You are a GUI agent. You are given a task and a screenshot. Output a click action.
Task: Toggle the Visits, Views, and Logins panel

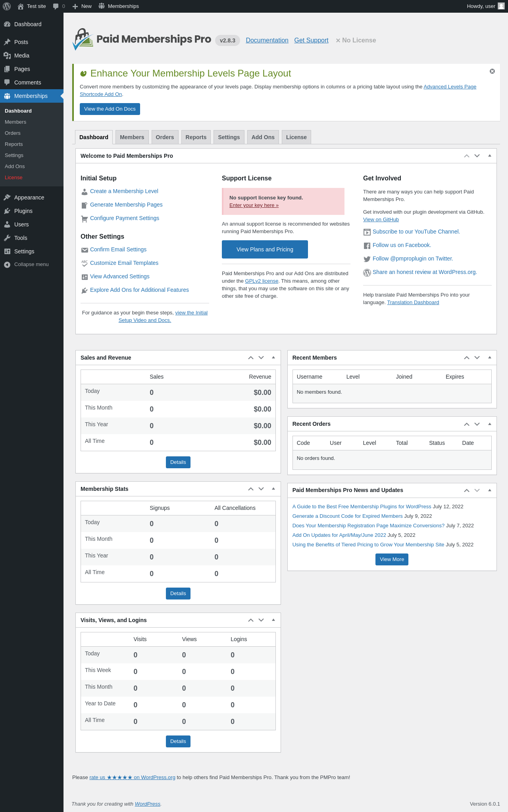pos(273,620)
